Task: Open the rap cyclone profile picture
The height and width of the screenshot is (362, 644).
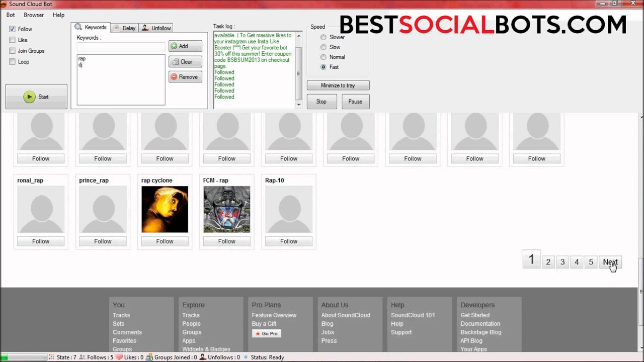Action: [x=165, y=209]
